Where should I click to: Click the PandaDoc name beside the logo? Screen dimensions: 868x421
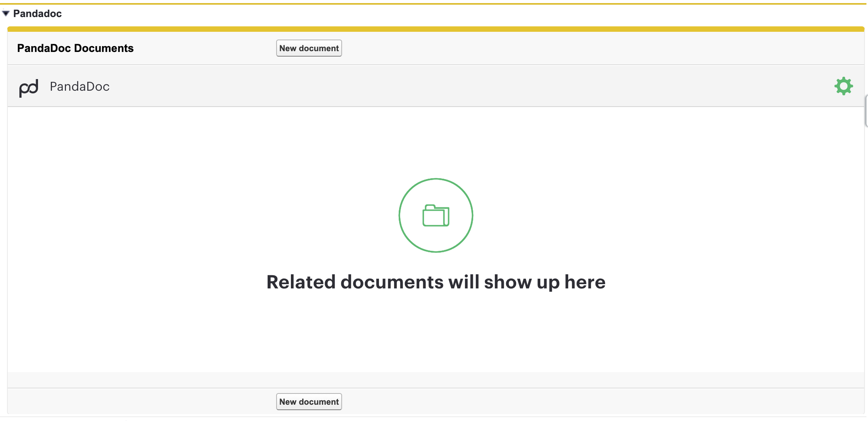pyautogui.click(x=80, y=86)
